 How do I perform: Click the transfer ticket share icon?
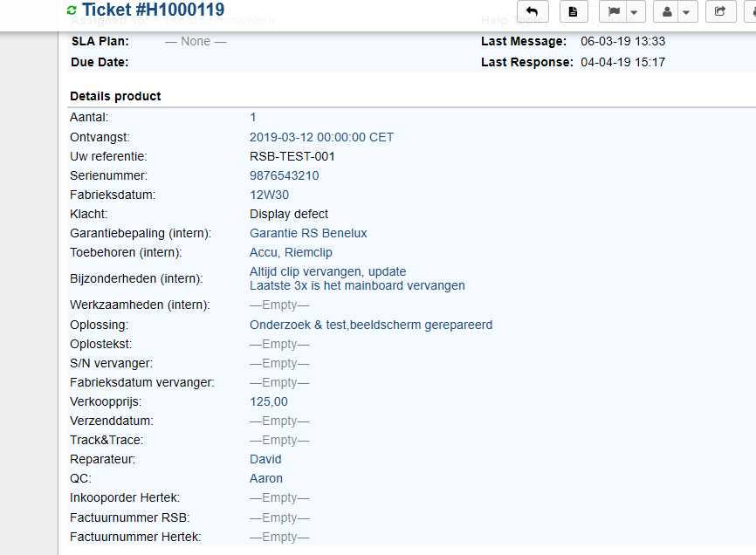click(x=720, y=11)
